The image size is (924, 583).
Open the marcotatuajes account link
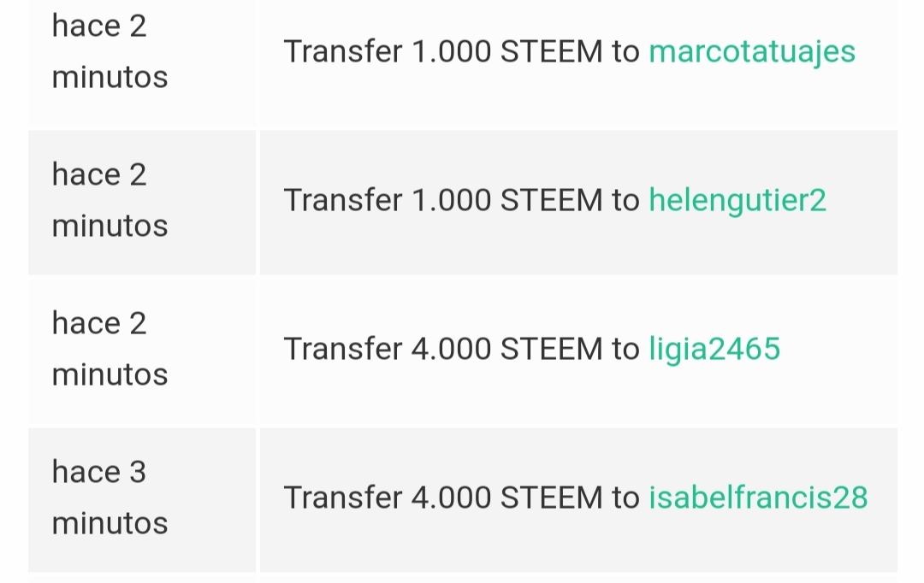[x=752, y=52]
